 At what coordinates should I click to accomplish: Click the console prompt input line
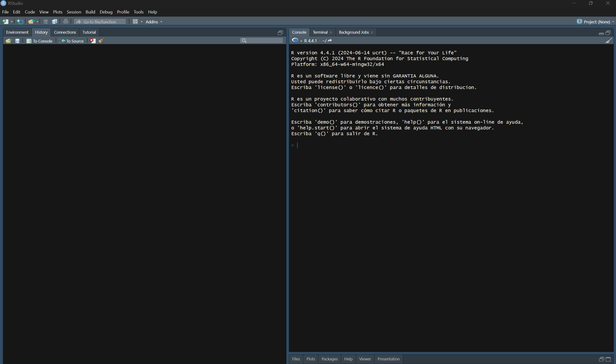click(451, 146)
